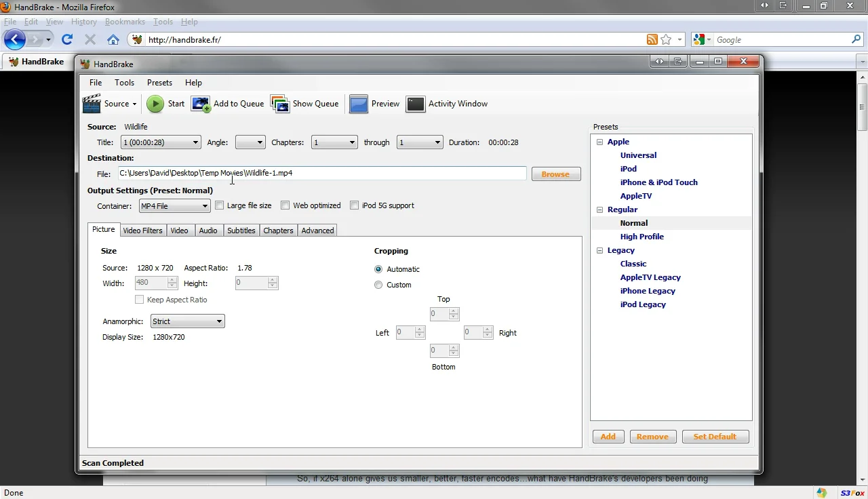
Task: Switch to Video Filters tab
Action: [x=142, y=231]
